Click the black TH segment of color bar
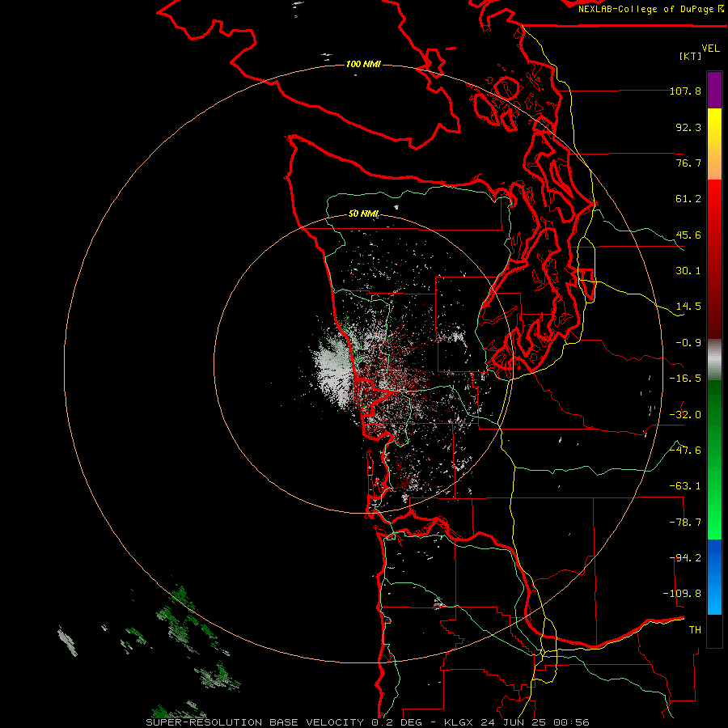Viewport: 728px width, 728px height. tap(714, 631)
